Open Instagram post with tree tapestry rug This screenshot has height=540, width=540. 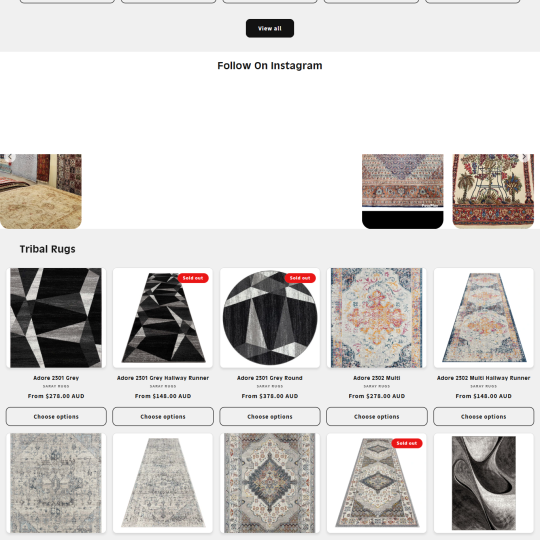(493, 191)
